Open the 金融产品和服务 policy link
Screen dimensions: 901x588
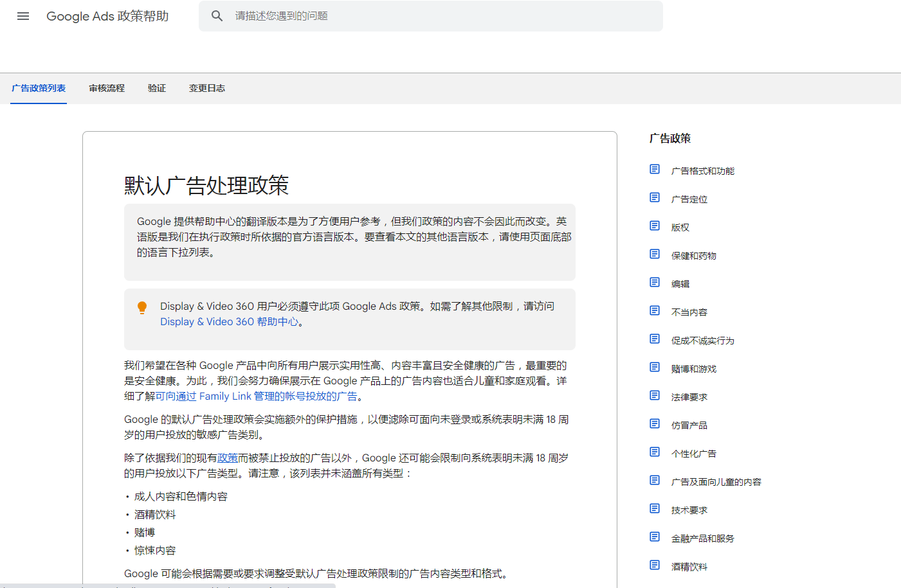(703, 539)
